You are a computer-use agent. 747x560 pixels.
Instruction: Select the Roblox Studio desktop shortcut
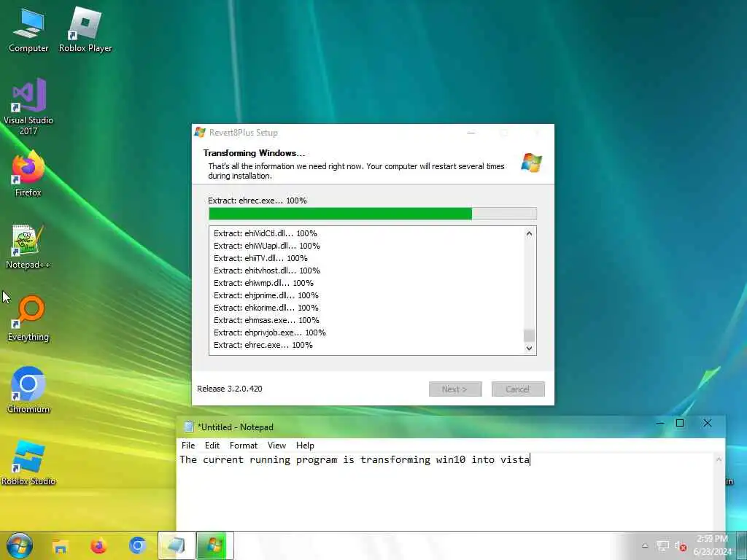(28, 462)
